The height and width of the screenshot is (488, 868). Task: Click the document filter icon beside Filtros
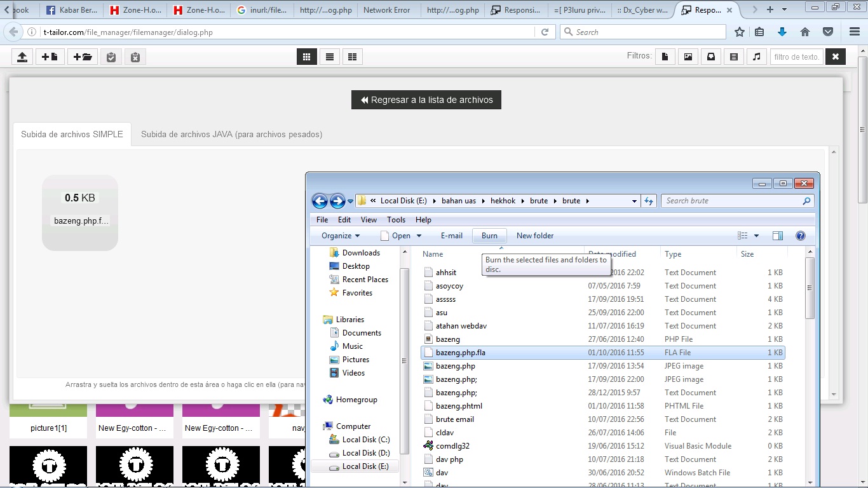click(x=665, y=57)
